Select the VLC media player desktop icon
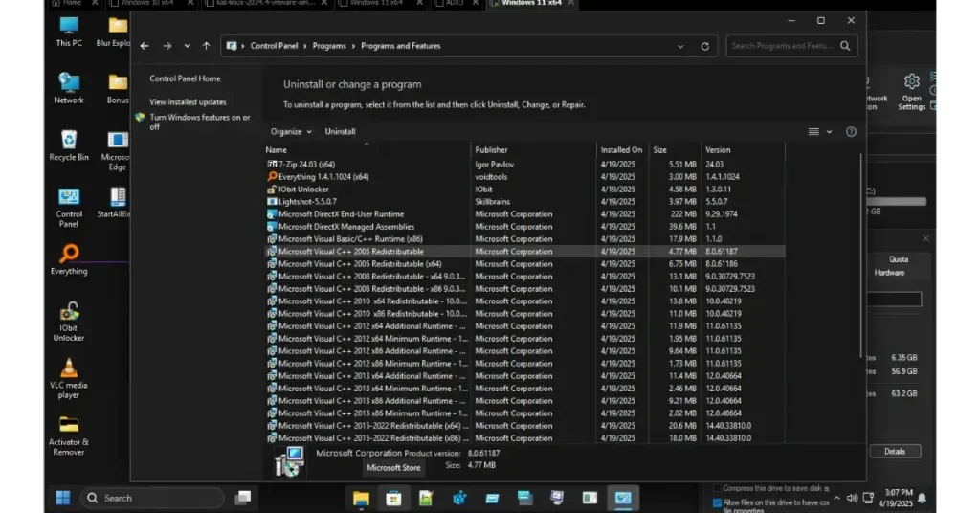The height and width of the screenshot is (513, 980). point(69,378)
